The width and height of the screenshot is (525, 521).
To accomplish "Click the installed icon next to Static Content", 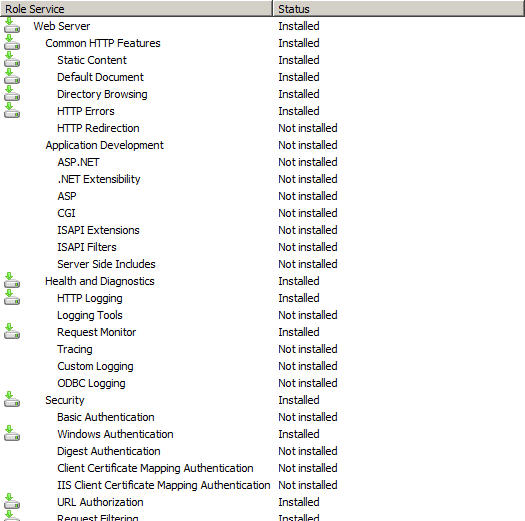I will coord(12,60).
